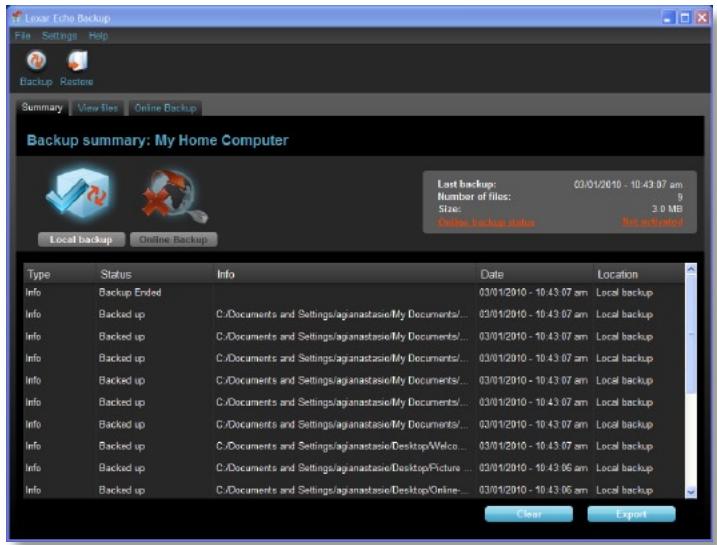
Task: Click the Lexar Echo Backup title icon
Action: coord(17,18)
